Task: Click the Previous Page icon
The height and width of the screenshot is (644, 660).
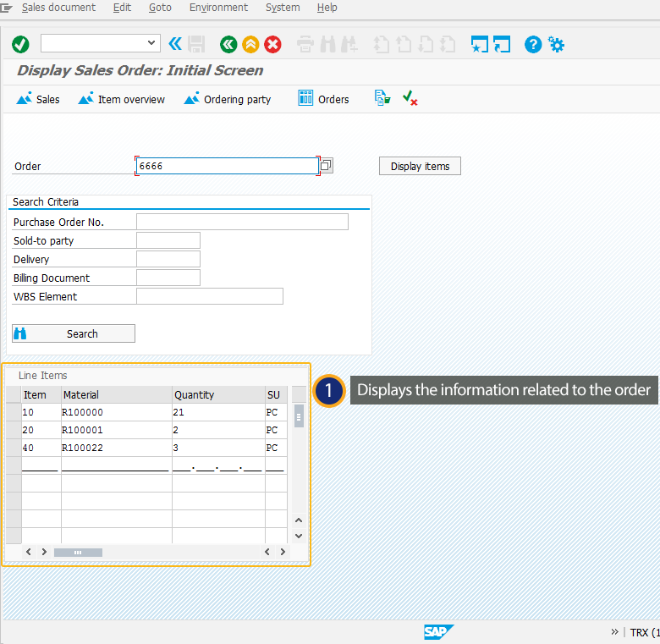Action: 404,44
